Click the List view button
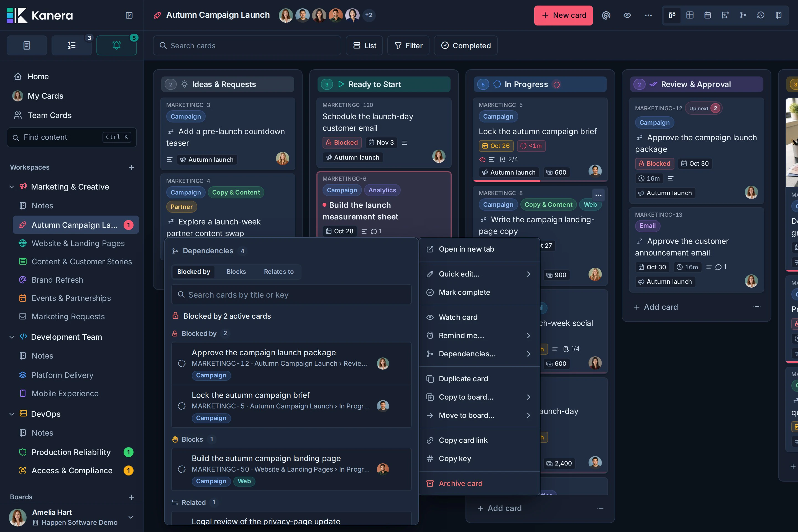 pos(364,45)
